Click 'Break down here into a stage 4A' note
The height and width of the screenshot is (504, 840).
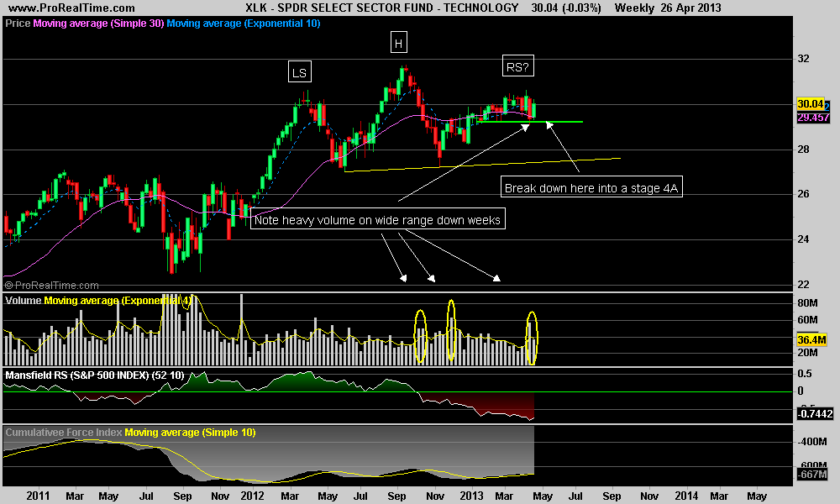coord(591,187)
